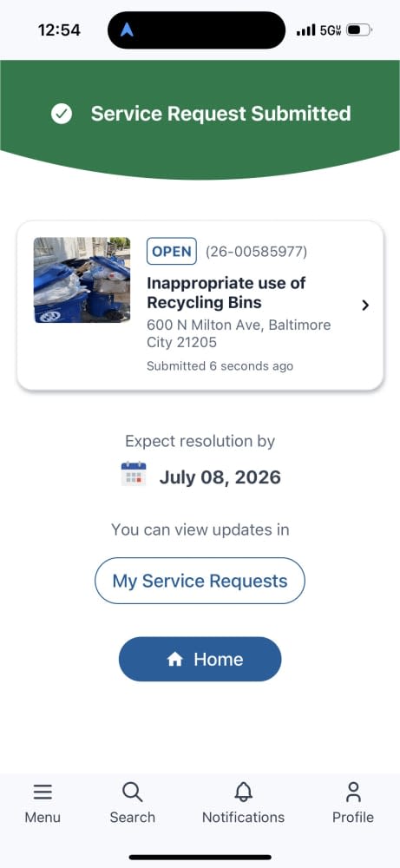Click the white checkmark circle icon
Viewport: 400px width, 868px height.
tap(62, 114)
